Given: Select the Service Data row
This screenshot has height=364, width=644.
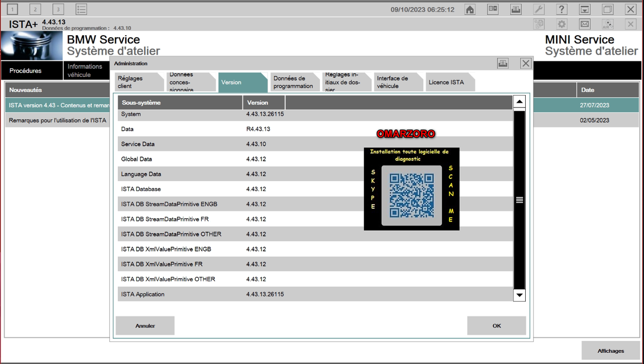Looking at the screenshot, I should pyautogui.click(x=315, y=144).
